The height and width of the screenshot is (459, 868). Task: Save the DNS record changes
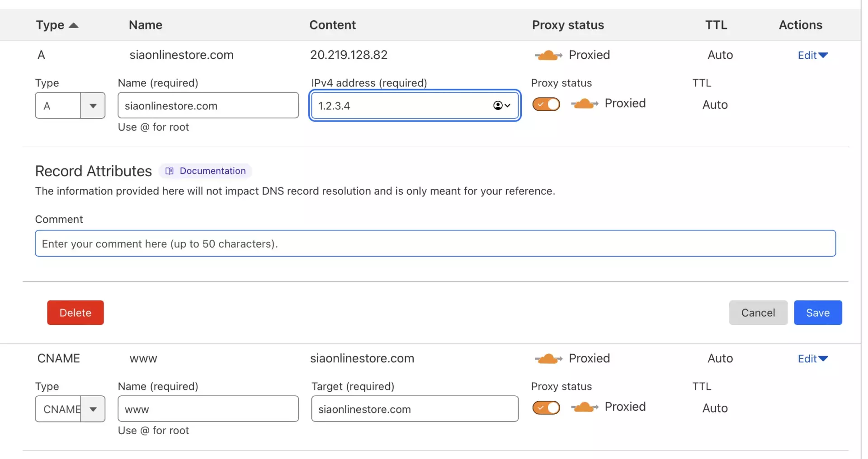[817, 313]
